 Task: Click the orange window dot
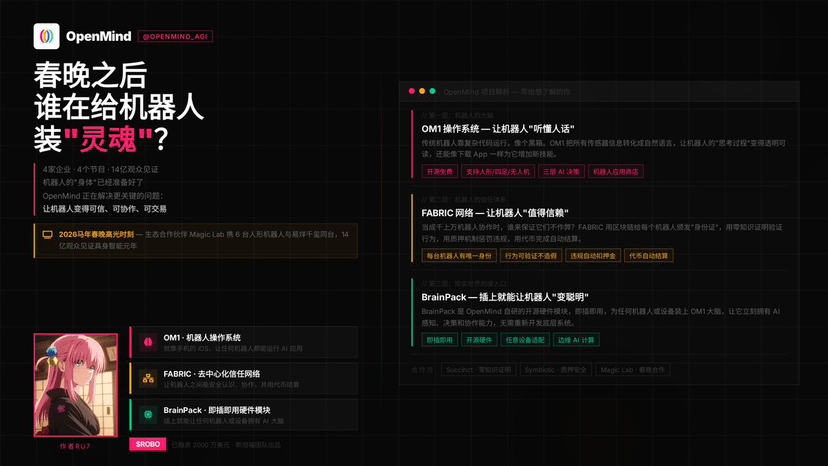[x=422, y=91]
